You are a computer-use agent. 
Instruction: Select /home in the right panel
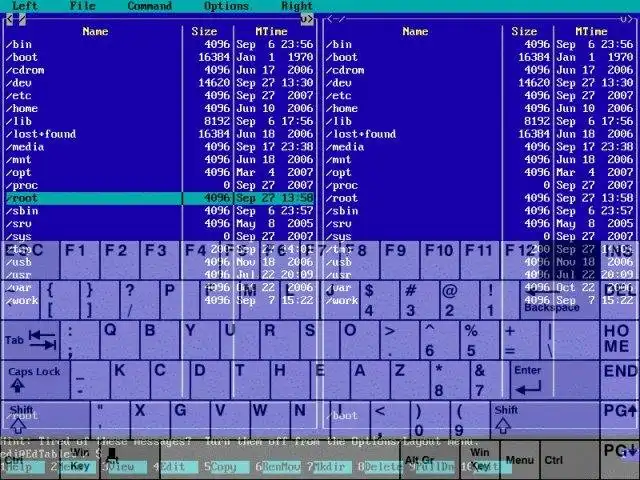pos(342,108)
